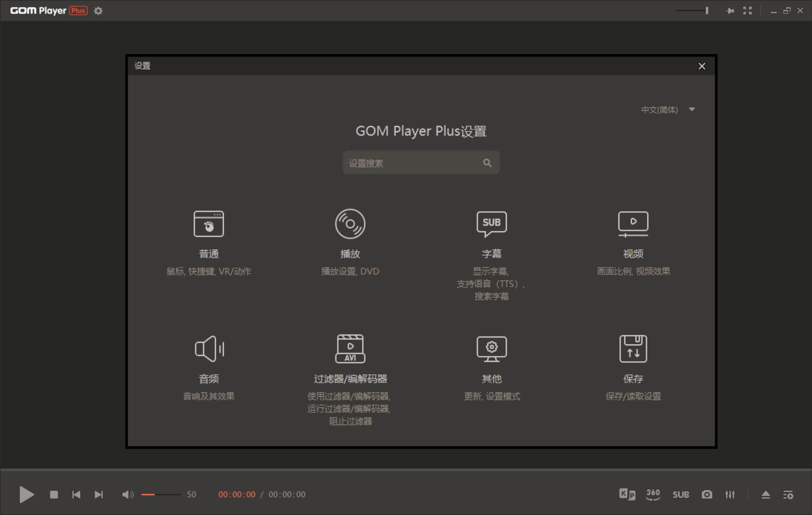Viewport: 812px width, 515px height.
Task: Click the 00:00:00 elapsed time display
Action: pyautogui.click(x=237, y=495)
